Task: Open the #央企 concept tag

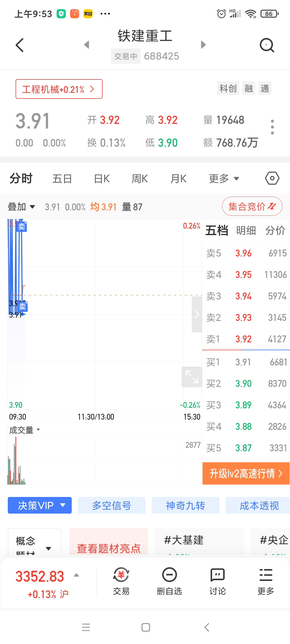Action: click(x=270, y=541)
